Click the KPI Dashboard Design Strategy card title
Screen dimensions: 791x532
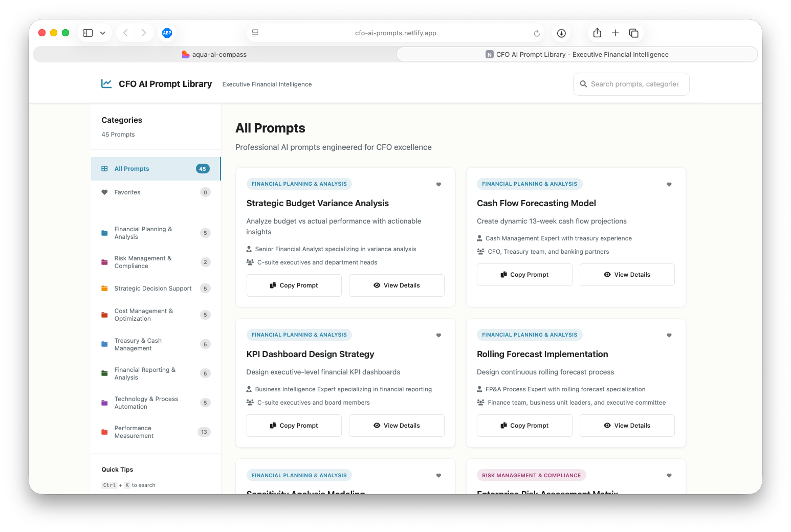click(x=310, y=354)
